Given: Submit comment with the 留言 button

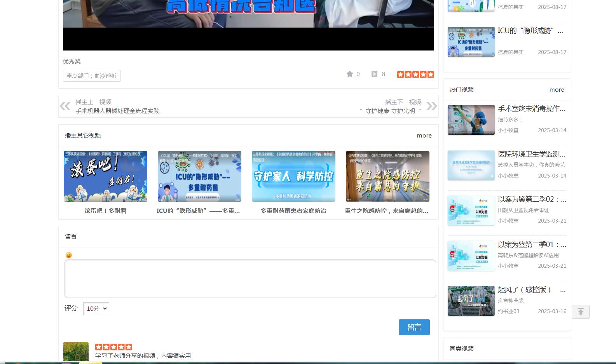Looking at the screenshot, I should click(x=414, y=327).
